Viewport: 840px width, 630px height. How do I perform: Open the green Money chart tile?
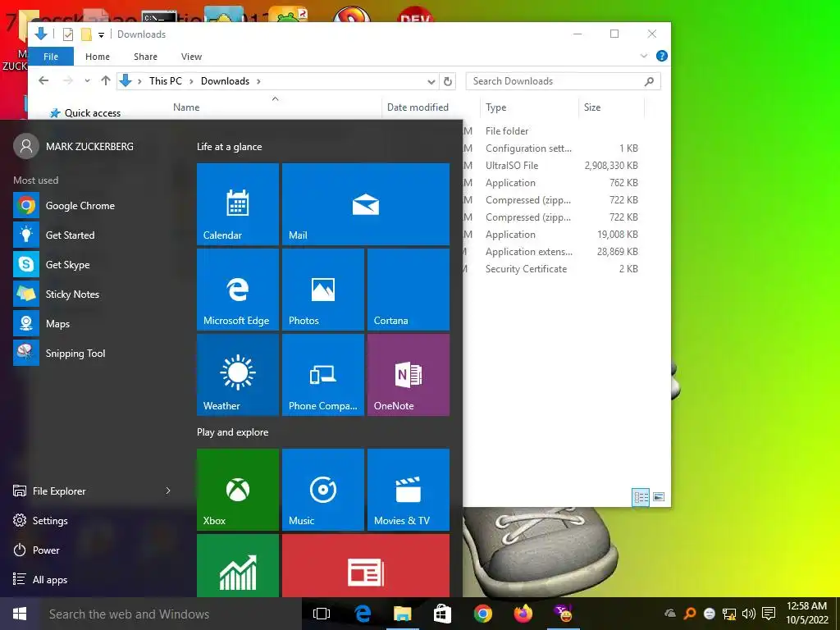tap(238, 566)
